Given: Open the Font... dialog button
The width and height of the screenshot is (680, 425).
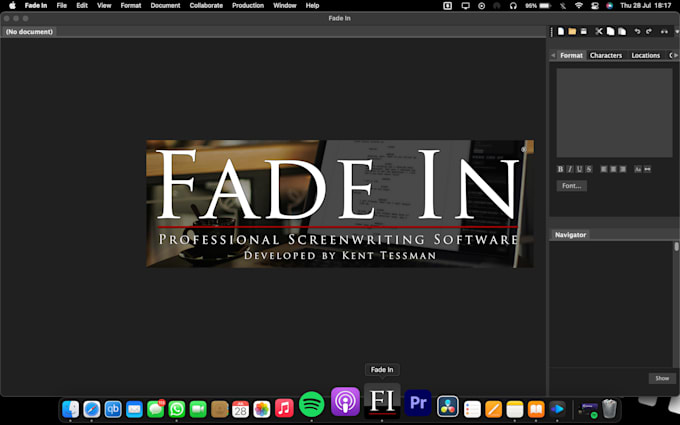Looking at the screenshot, I should coord(572,186).
